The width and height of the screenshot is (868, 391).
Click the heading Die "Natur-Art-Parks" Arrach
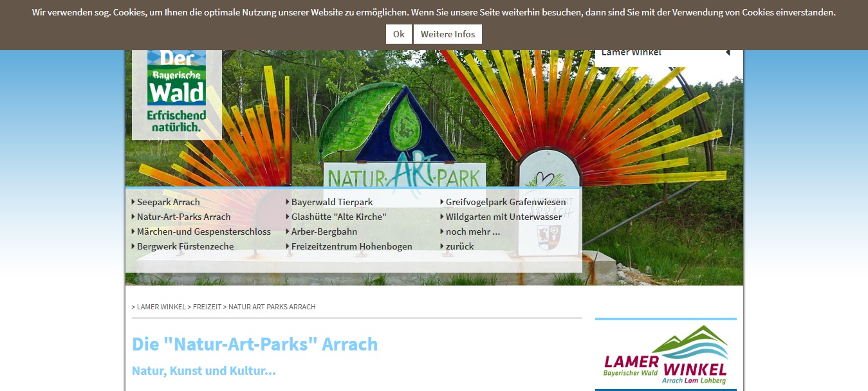pos(255,344)
